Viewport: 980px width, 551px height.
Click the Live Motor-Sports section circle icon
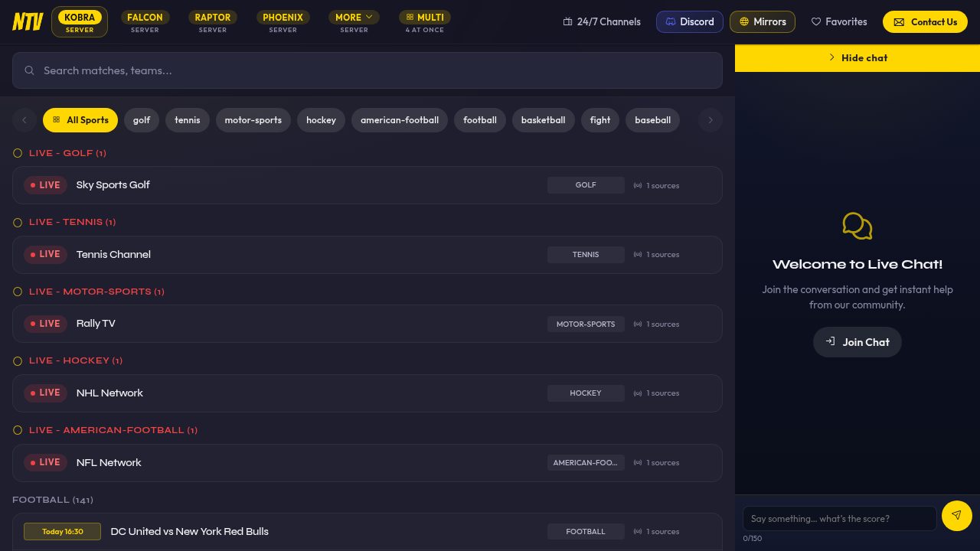click(x=18, y=292)
